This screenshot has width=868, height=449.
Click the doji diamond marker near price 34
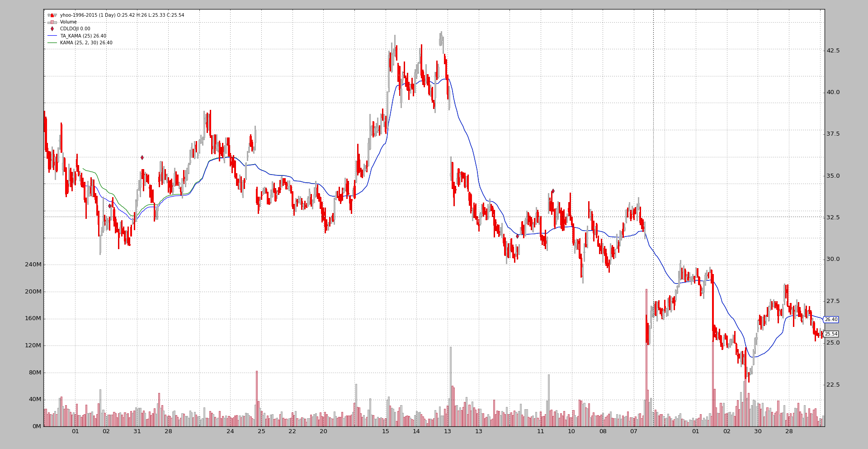[552, 191]
